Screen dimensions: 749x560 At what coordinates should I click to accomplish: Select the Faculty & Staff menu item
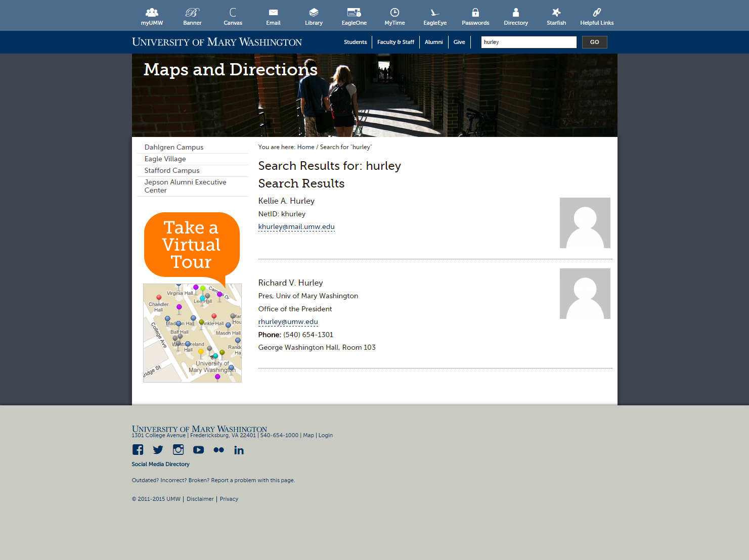click(395, 42)
